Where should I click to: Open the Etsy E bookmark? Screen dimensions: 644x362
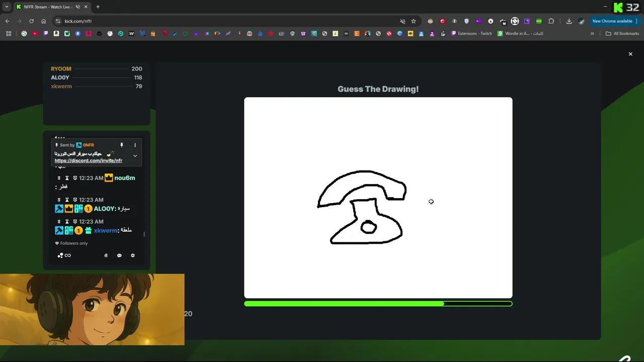tap(357, 34)
